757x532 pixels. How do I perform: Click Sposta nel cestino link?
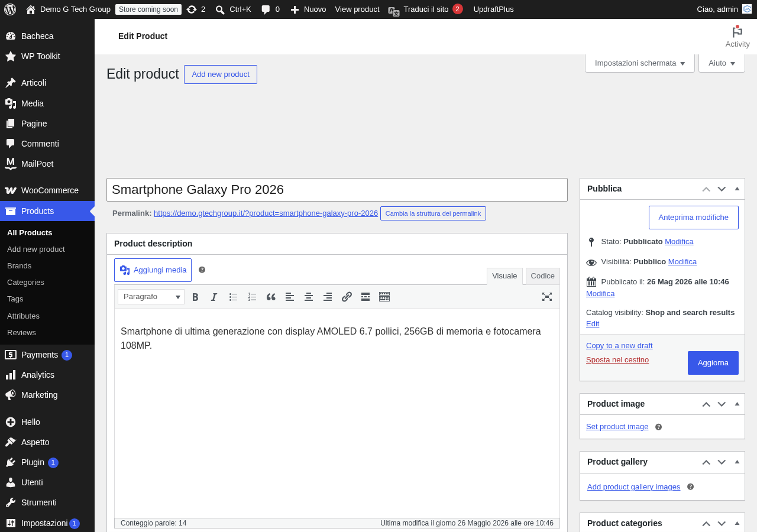(x=617, y=360)
